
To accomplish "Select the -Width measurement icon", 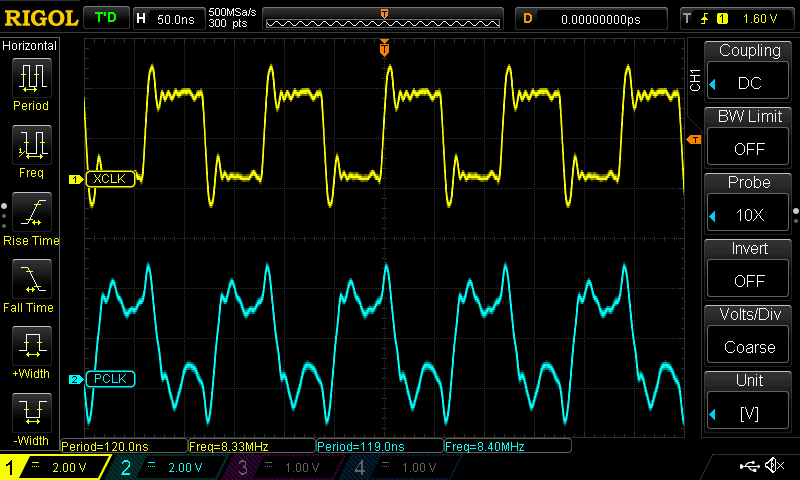I will tap(32, 413).
